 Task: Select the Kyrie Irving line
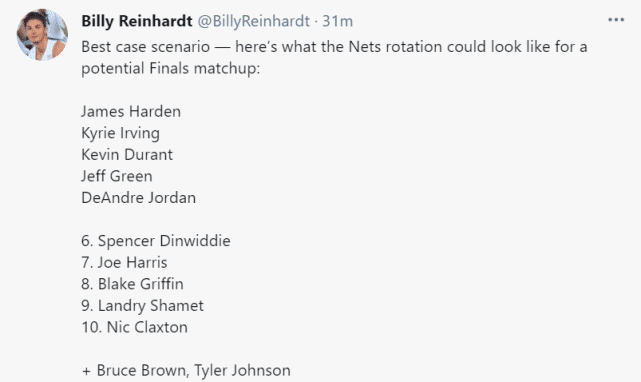[x=120, y=133]
